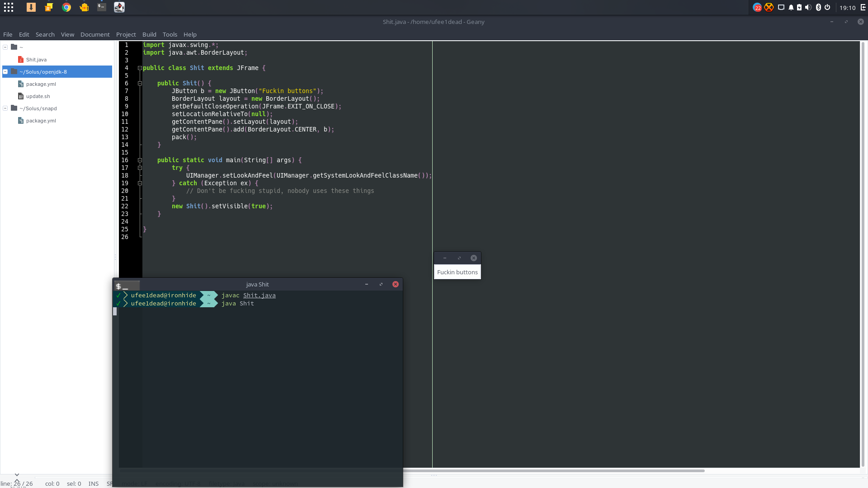
Task: Open the Build menu
Action: point(149,34)
